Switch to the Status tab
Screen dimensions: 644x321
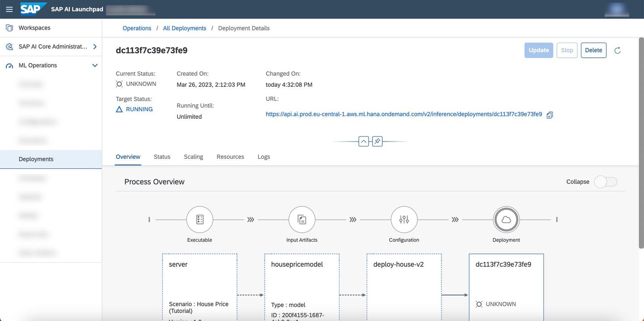pyautogui.click(x=162, y=157)
